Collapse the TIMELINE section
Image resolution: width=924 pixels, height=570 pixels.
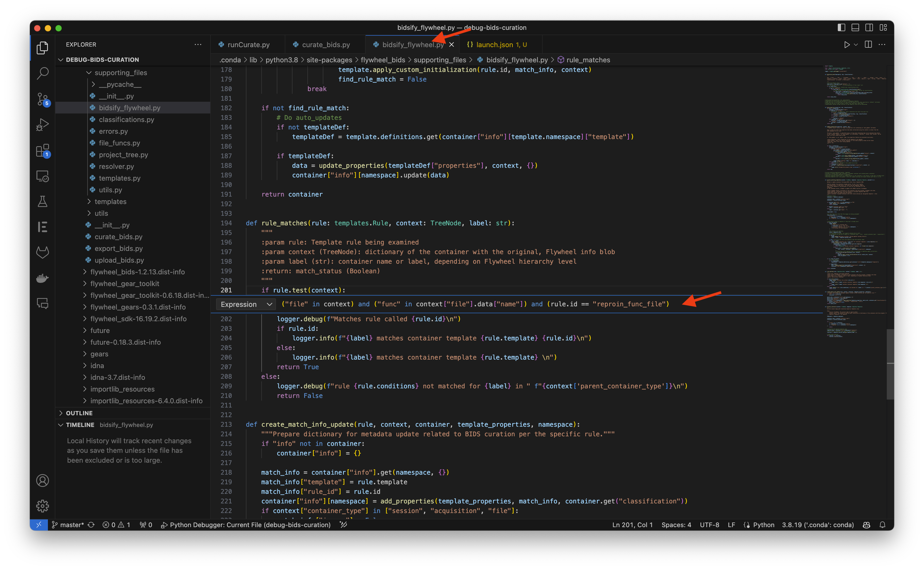pyautogui.click(x=61, y=425)
